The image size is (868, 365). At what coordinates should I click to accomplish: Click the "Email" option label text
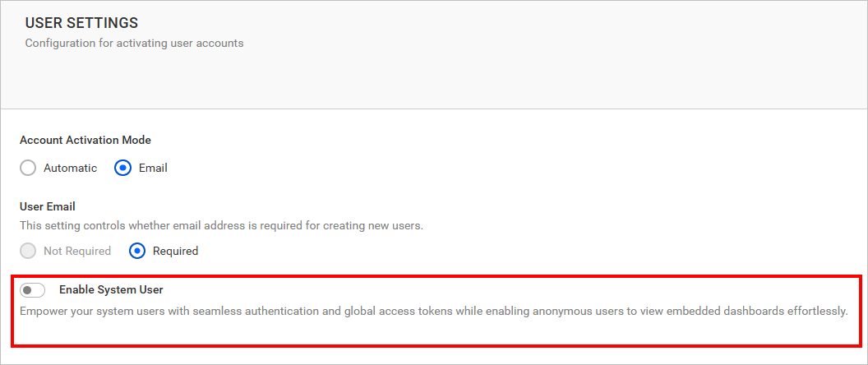[x=153, y=168]
